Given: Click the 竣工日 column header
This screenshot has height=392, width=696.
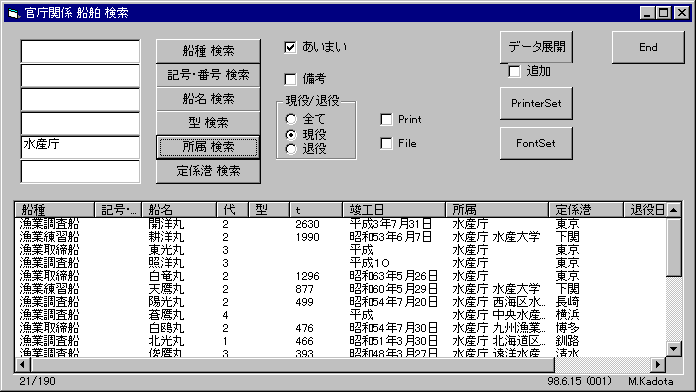Looking at the screenshot, I should (394, 210).
